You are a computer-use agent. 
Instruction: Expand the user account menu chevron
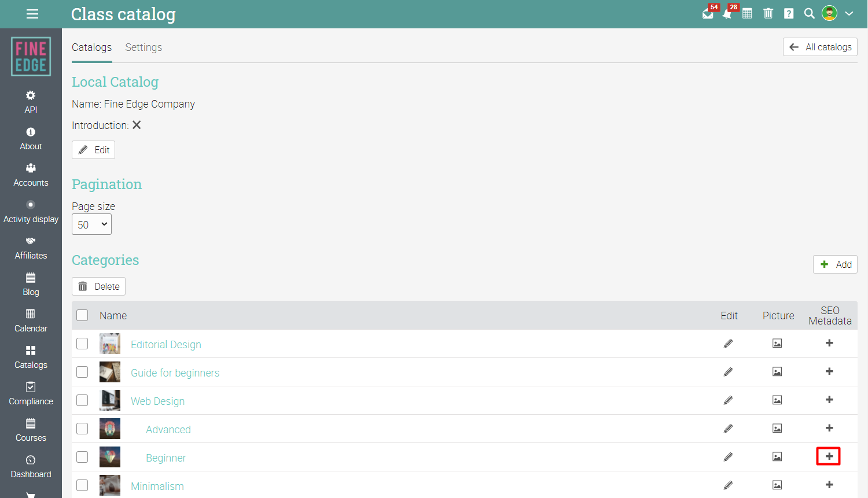(x=849, y=13)
